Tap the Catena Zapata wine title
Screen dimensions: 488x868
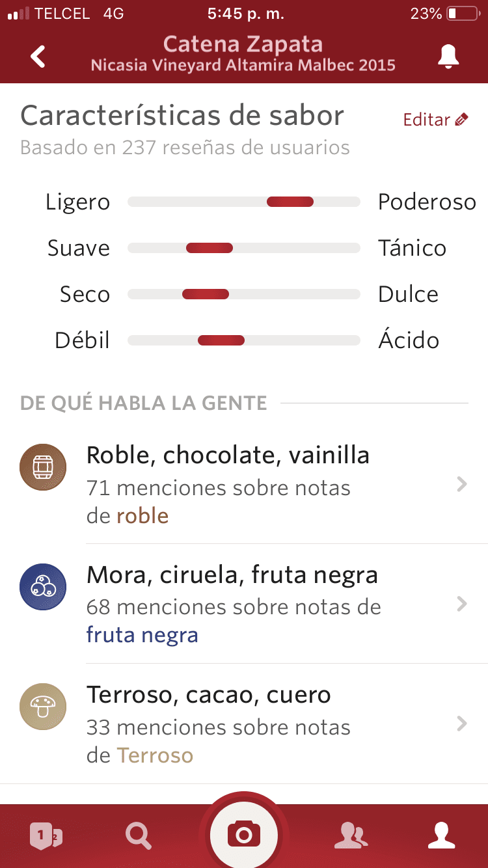coord(243,44)
